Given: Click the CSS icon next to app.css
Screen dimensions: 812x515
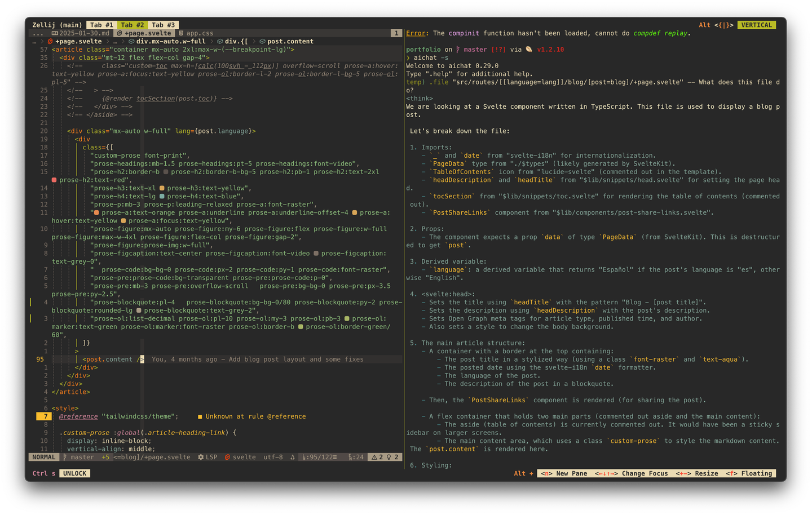Looking at the screenshot, I should tap(181, 33).
